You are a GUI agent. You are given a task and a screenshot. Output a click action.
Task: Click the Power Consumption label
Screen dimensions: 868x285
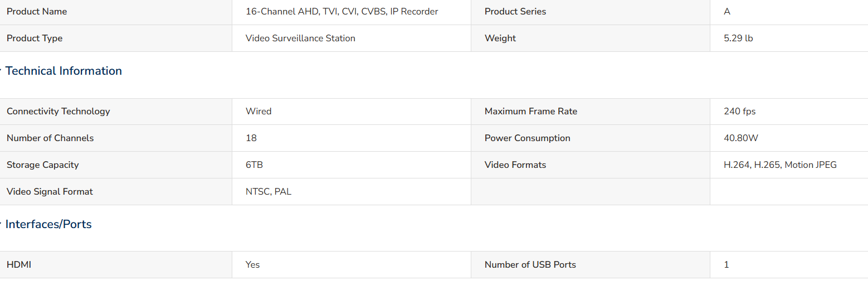[x=528, y=138]
